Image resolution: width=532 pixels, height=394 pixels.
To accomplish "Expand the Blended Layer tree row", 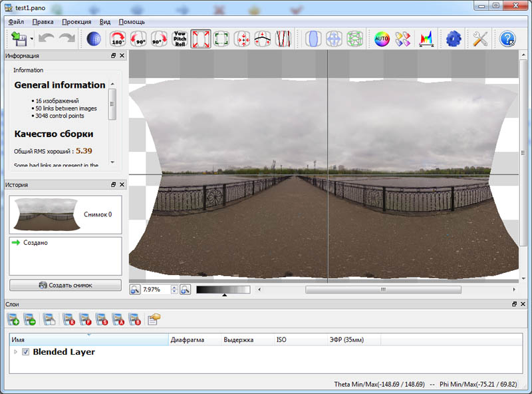I will tap(15, 352).
